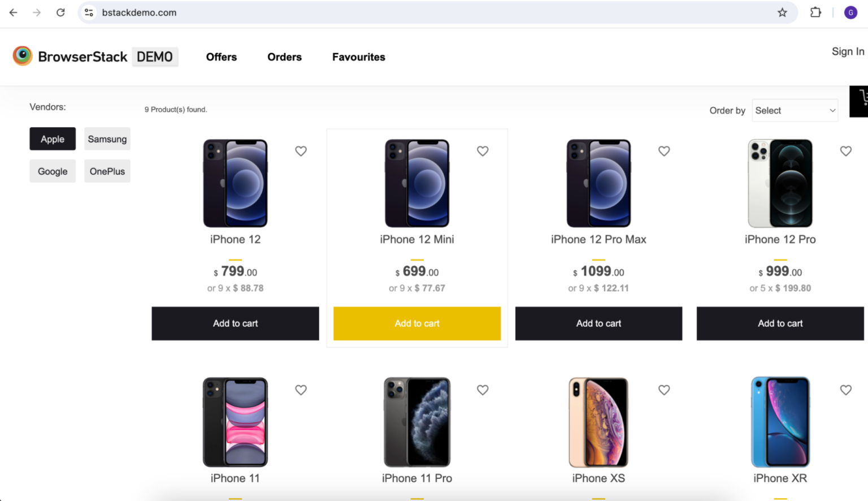
Task: Toggle the heart on iPhone 12 Pro Max
Action: tap(664, 151)
